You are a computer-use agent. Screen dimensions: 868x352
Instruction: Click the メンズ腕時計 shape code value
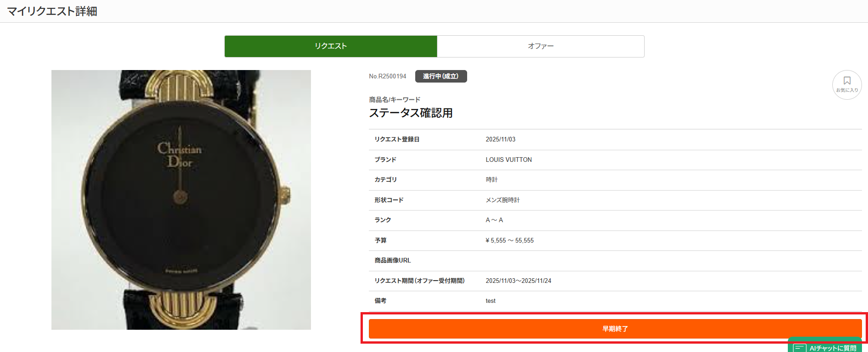pyautogui.click(x=502, y=200)
